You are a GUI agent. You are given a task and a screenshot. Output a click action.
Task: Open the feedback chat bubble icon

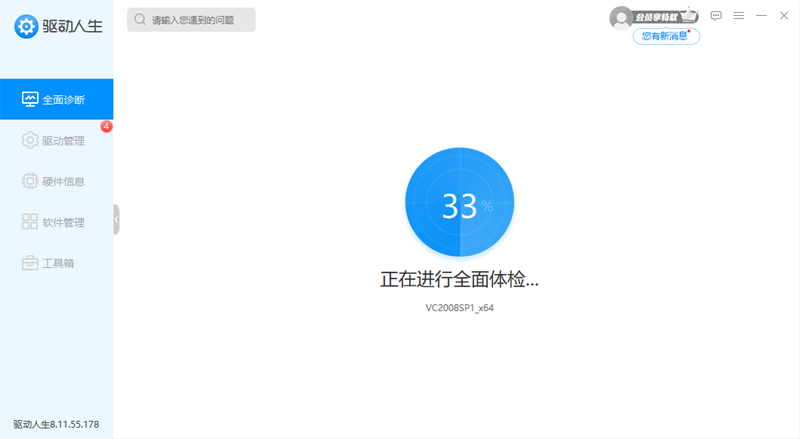coord(716,16)
